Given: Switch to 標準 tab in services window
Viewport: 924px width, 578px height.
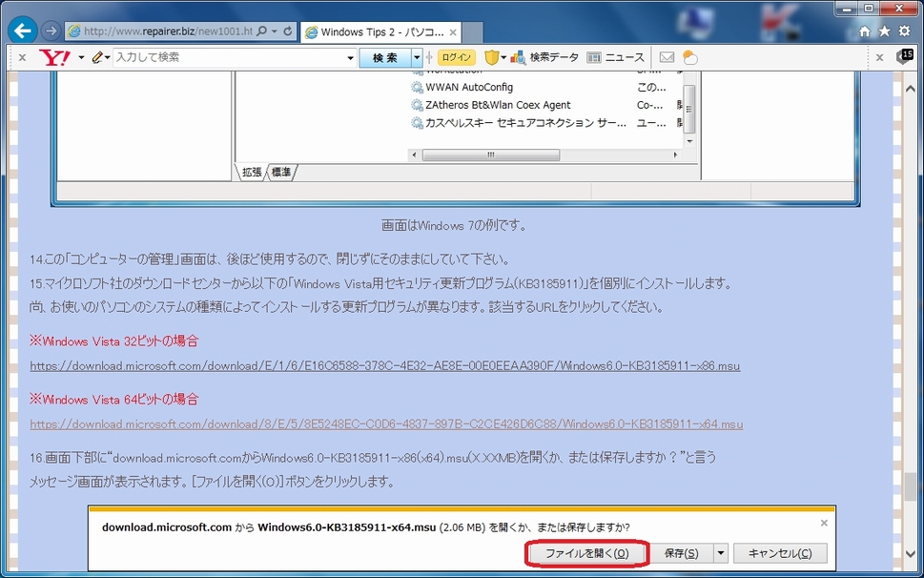Looking at the screenshot, I should (281, 172).
